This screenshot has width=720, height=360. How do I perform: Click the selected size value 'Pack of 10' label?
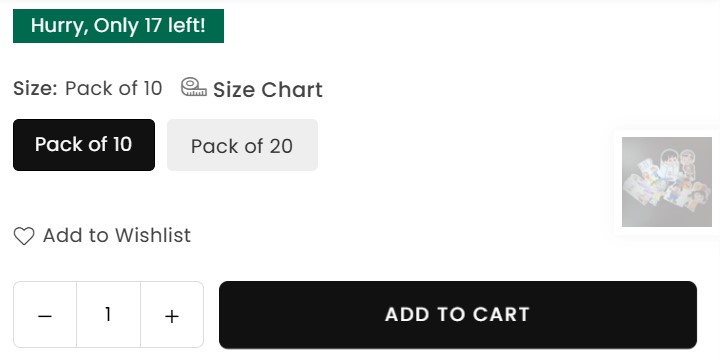click(x=113, y=88)
